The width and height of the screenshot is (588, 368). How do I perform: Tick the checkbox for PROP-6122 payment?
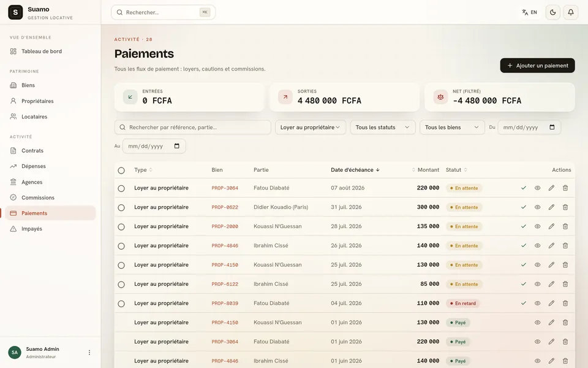pos(121,285)
